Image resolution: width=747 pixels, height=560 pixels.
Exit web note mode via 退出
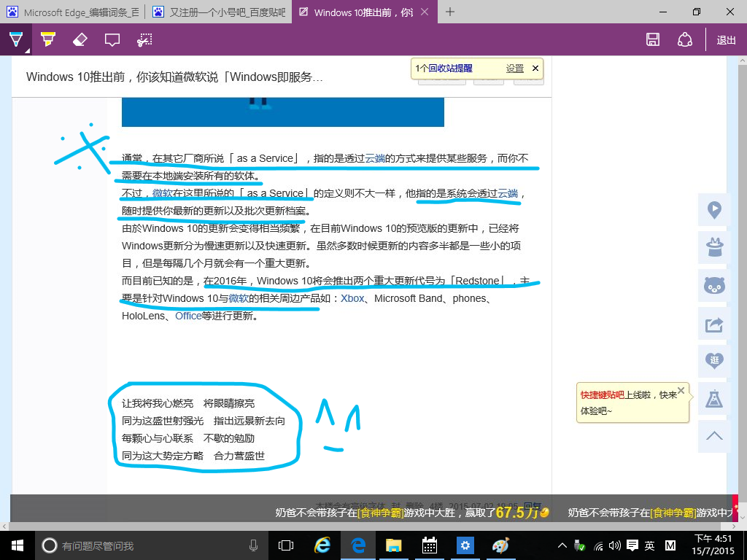pyautogui.click(x=726, y=40)
